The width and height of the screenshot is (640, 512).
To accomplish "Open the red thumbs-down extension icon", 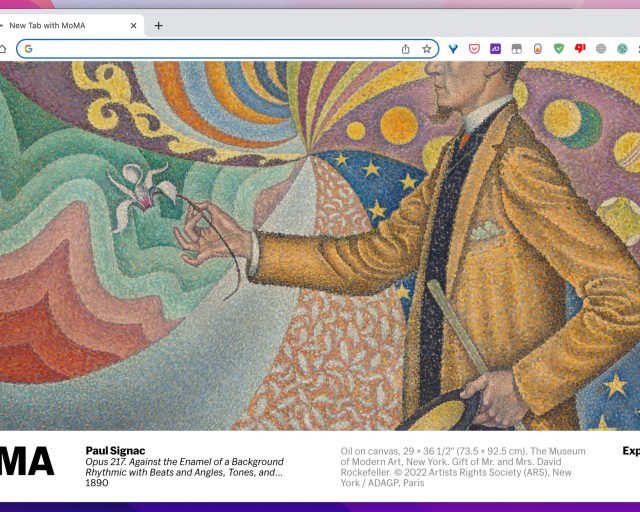I will tap(580, 49).
